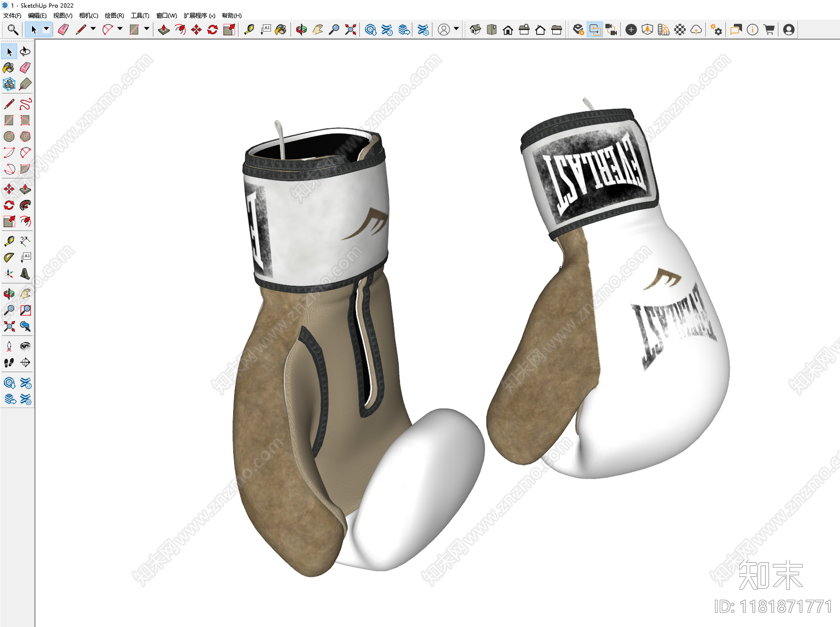This screenshot has width=840, height=627.
Task: Select the Tape Measure tool in top toolbar
Action: [249, 30]
